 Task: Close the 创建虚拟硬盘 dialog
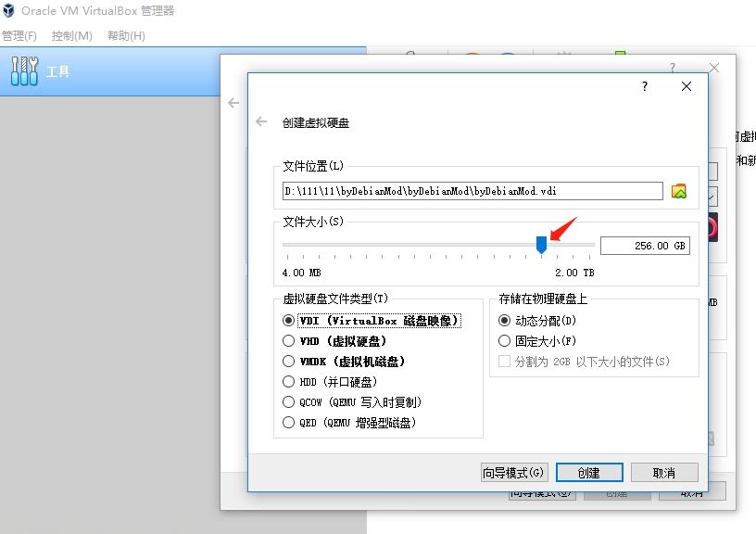coord(687,86)
